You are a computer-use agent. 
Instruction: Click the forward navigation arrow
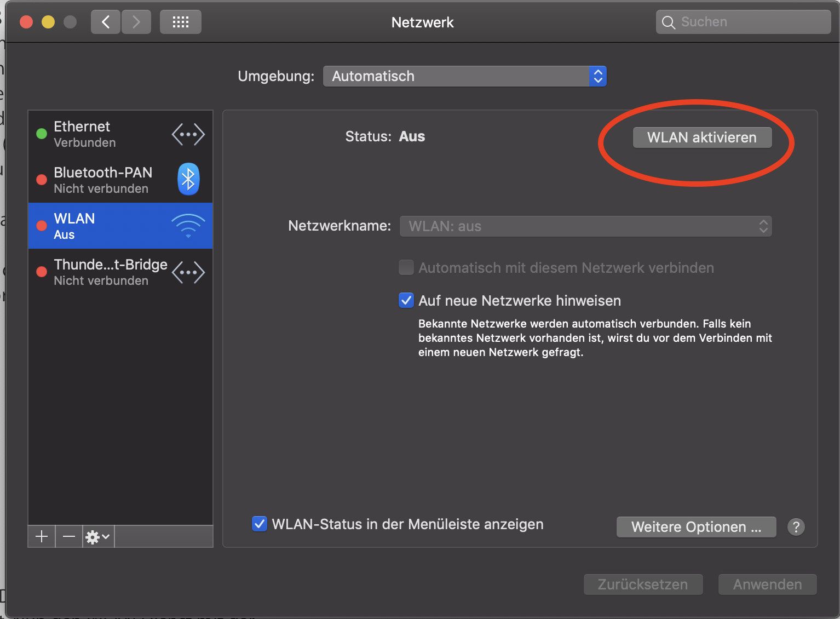point(136,22)
